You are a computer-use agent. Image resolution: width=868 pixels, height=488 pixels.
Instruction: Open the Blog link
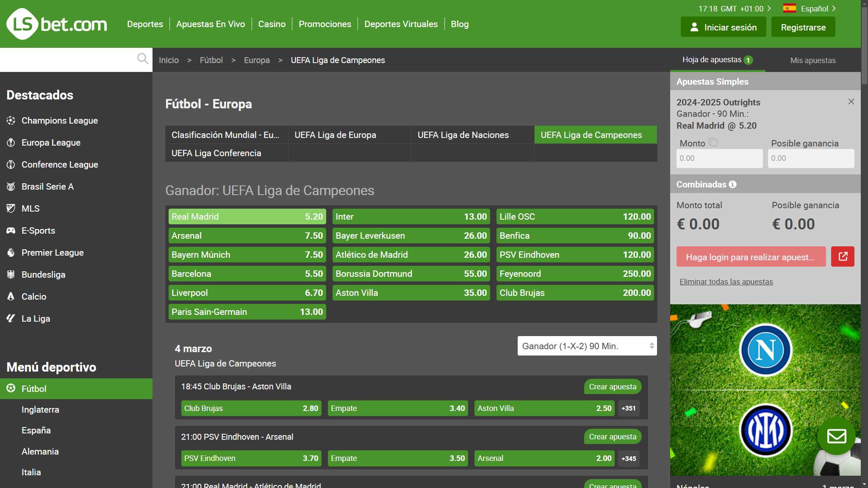(x=460, y=24)
